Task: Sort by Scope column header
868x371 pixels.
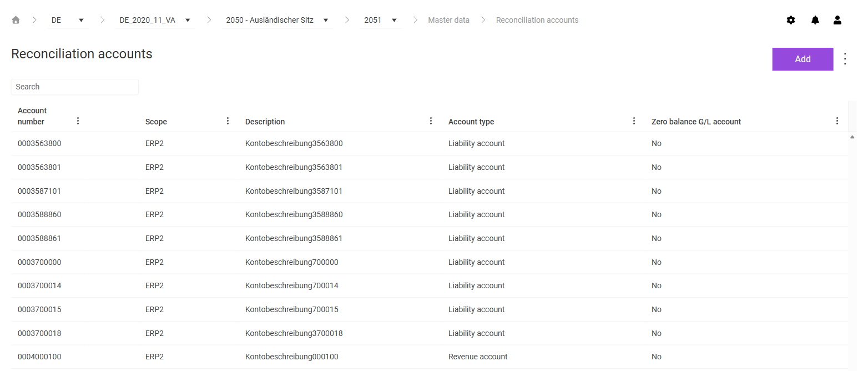Action: (x=156, y=122)
